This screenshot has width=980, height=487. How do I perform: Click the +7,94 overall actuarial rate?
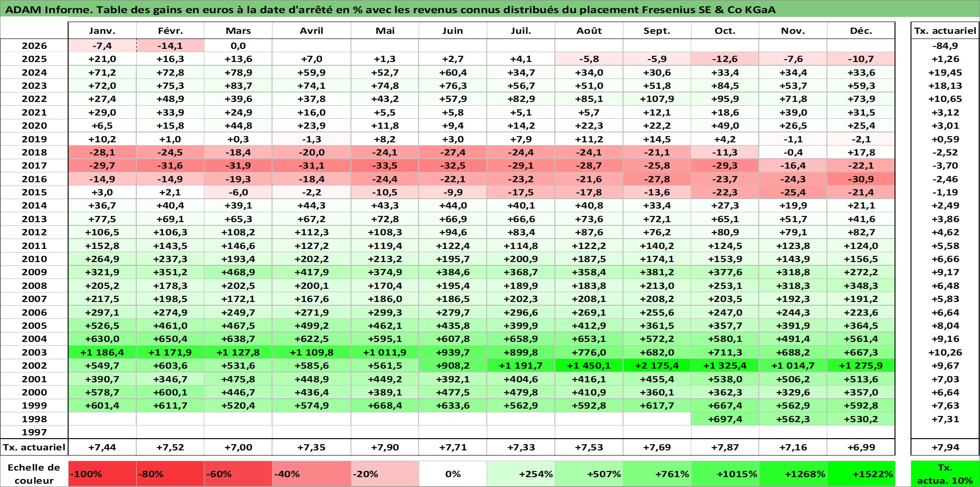945,447
